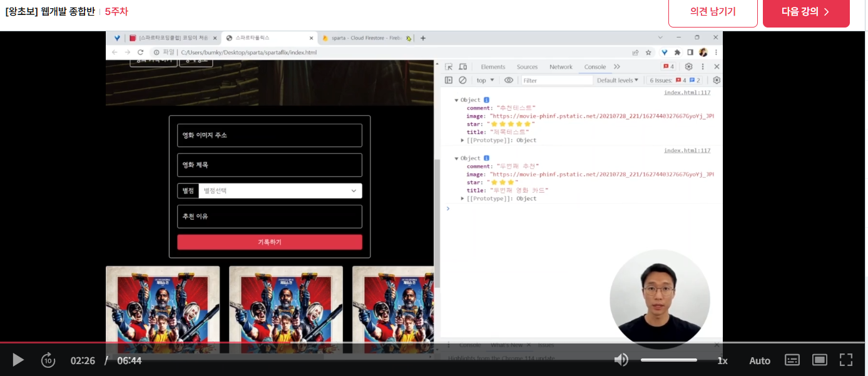868x376 pixels.
Task: Open the DevTools Elements tab
Action: point(493,67)
